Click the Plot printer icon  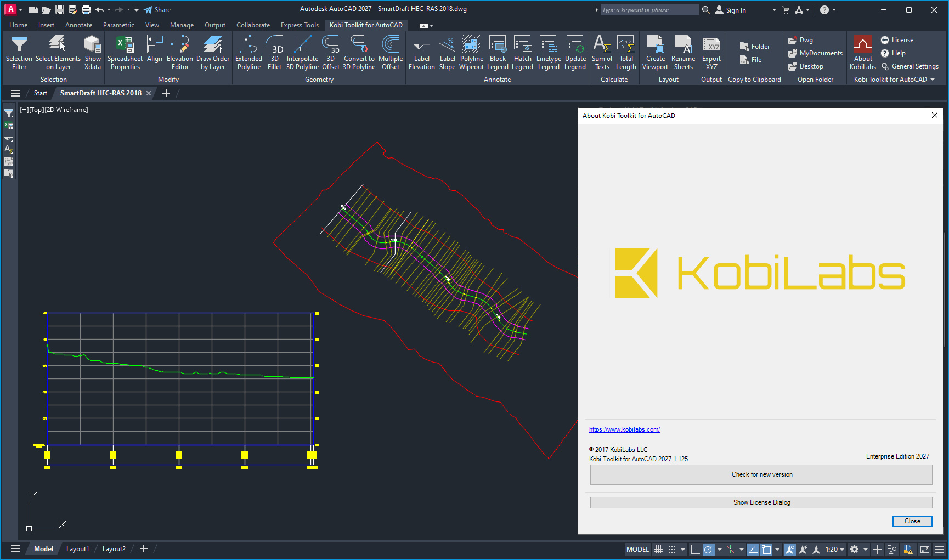click(86, 10)
